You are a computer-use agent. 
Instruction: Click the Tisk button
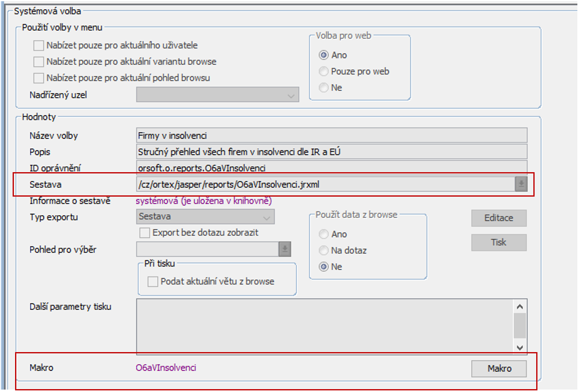click(x=499, y=243)
